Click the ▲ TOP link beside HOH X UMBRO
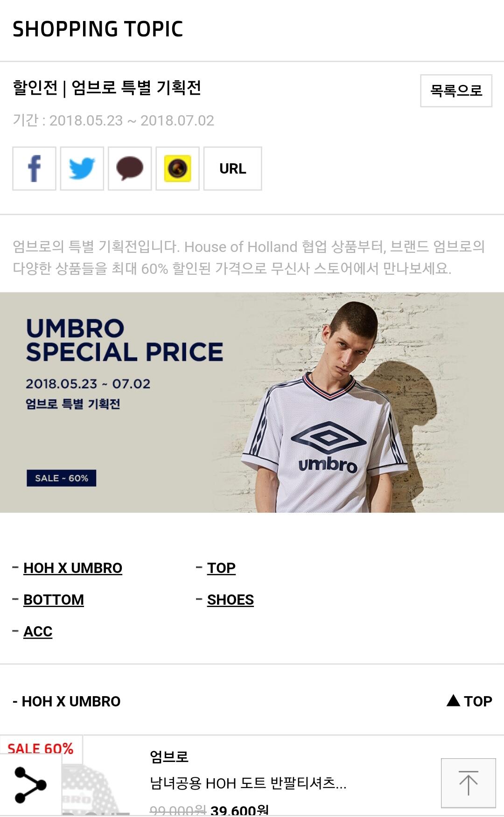This screenshot has width=504, height=817. (469, 701)
